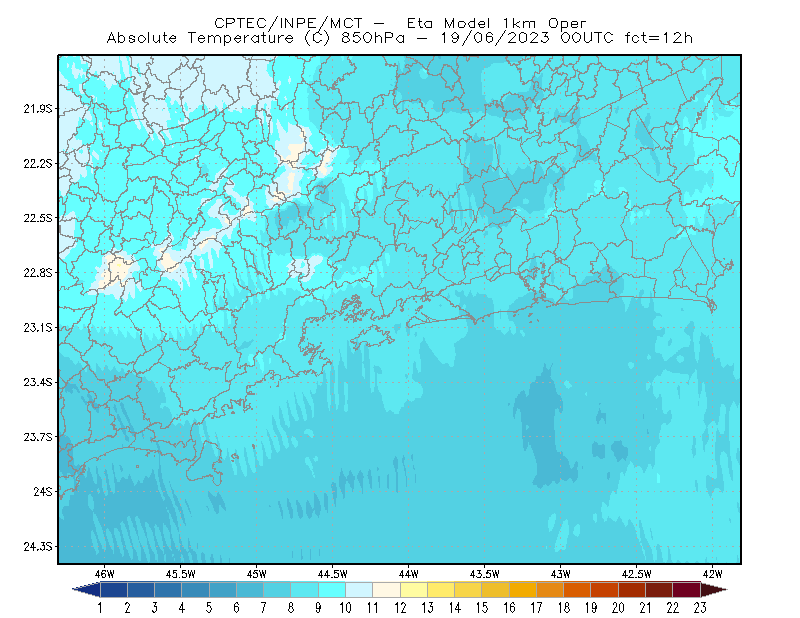Click the legend swatch between 1 and 2
The width and height of the screenshot is (800, 618).
click(114, 590)
